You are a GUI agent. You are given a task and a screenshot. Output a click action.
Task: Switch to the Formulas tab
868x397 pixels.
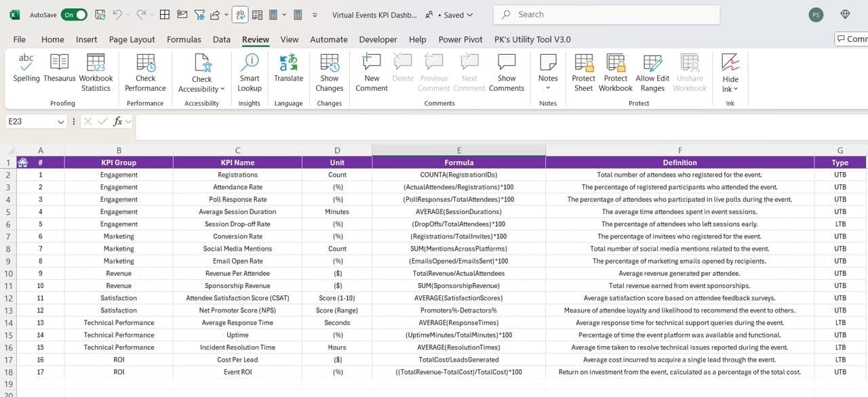pyautogui.click(x=184, y=39)
